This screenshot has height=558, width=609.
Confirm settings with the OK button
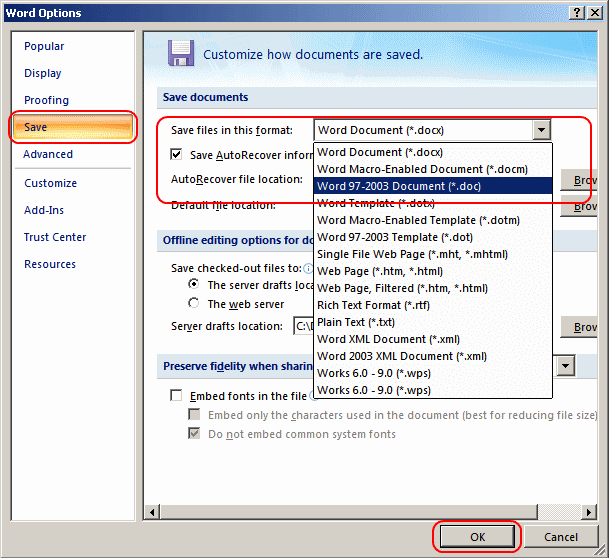coord(477,537)
